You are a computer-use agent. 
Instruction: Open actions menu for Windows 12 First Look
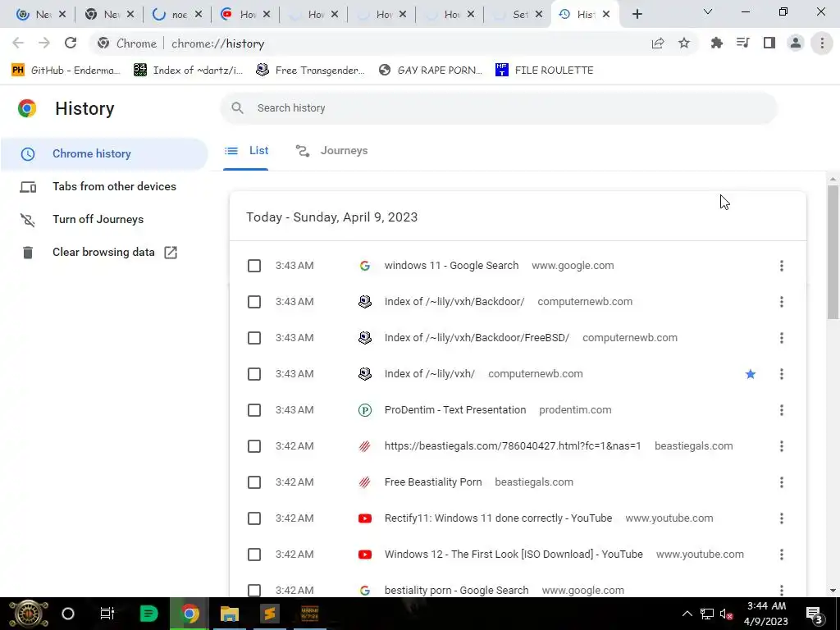[782, 555]
